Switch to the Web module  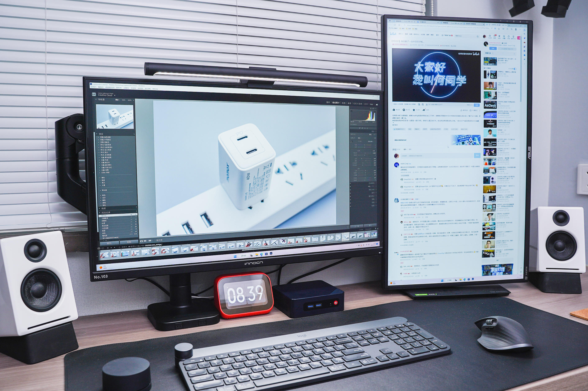[371, 104]
